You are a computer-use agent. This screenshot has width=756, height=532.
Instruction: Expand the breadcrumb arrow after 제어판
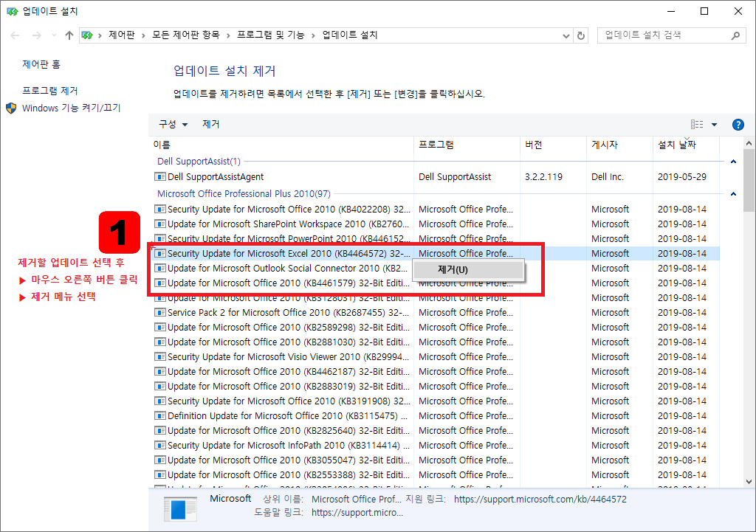point(144,35)
